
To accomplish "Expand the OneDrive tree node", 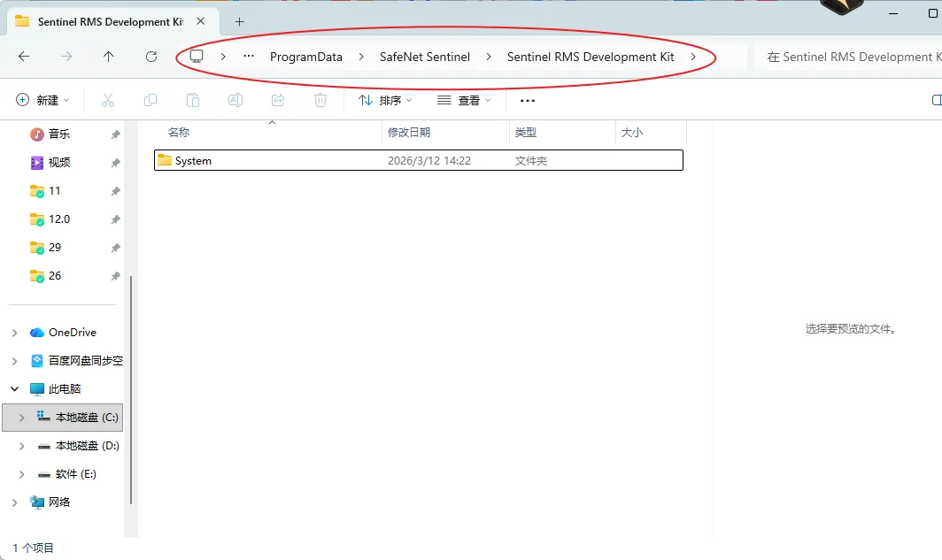I will click(15, 333).
